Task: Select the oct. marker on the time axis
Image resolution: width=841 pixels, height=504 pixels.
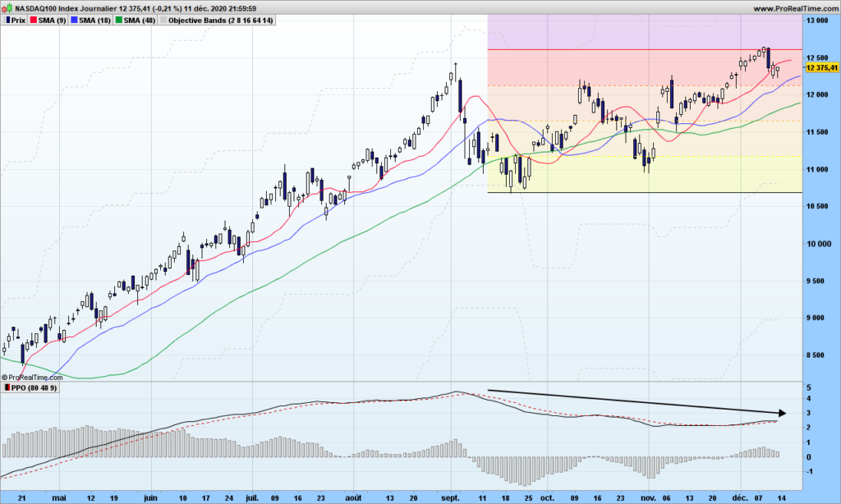Action: point(548,498)
